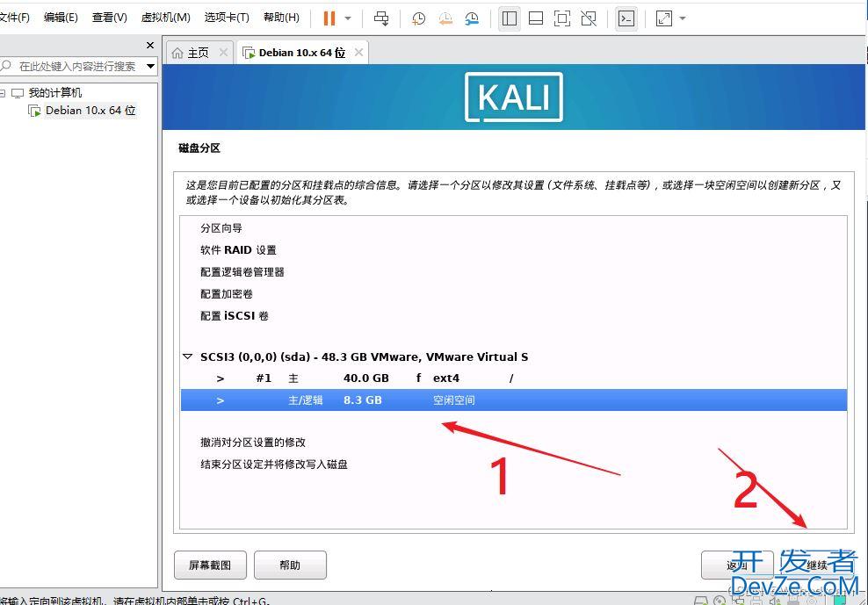
Task: Click the orange pause virtual machine icon
Action: click(x=329, y=18)
